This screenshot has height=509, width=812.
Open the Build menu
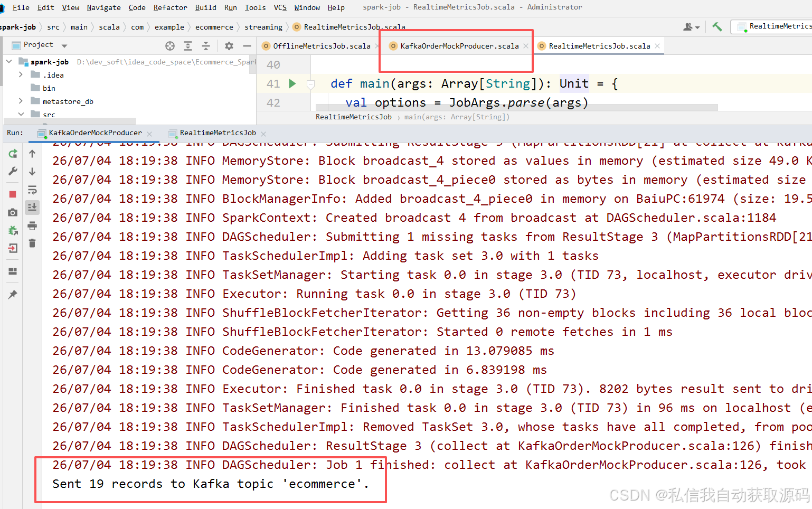(x=205, y=7)
